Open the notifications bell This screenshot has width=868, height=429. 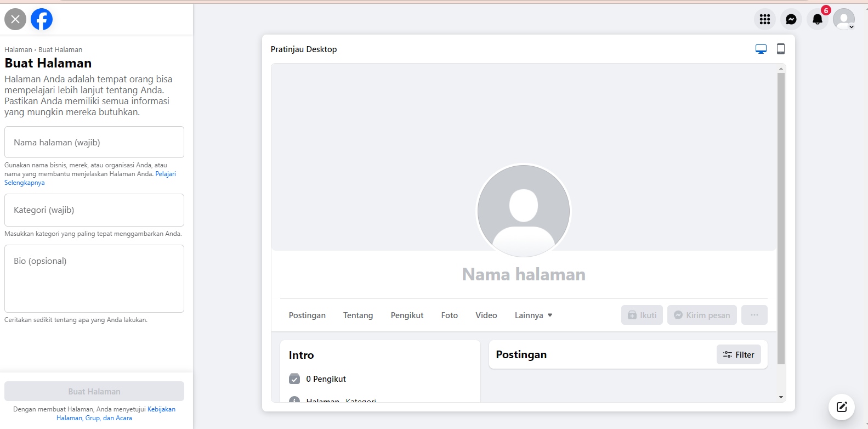pos(817,19)
